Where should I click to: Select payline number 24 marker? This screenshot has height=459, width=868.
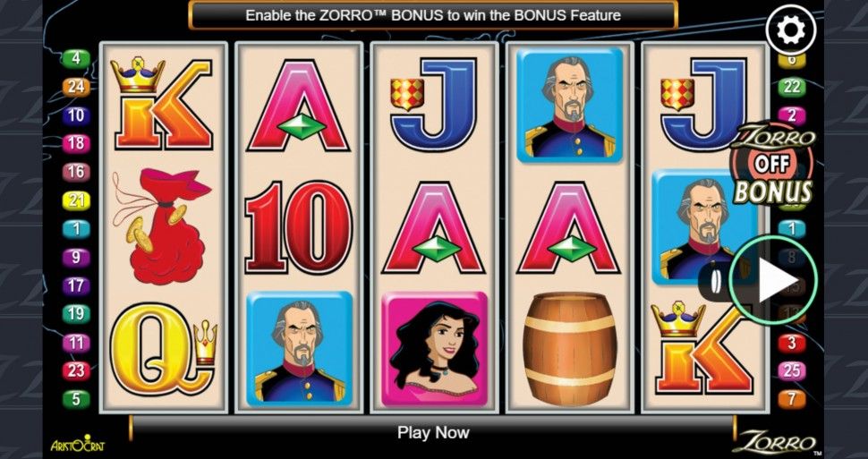76,87
